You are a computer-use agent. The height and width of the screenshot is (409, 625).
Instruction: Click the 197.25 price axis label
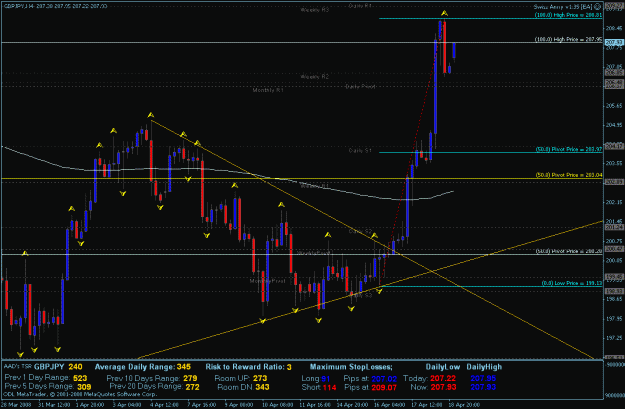coord(614,338)
